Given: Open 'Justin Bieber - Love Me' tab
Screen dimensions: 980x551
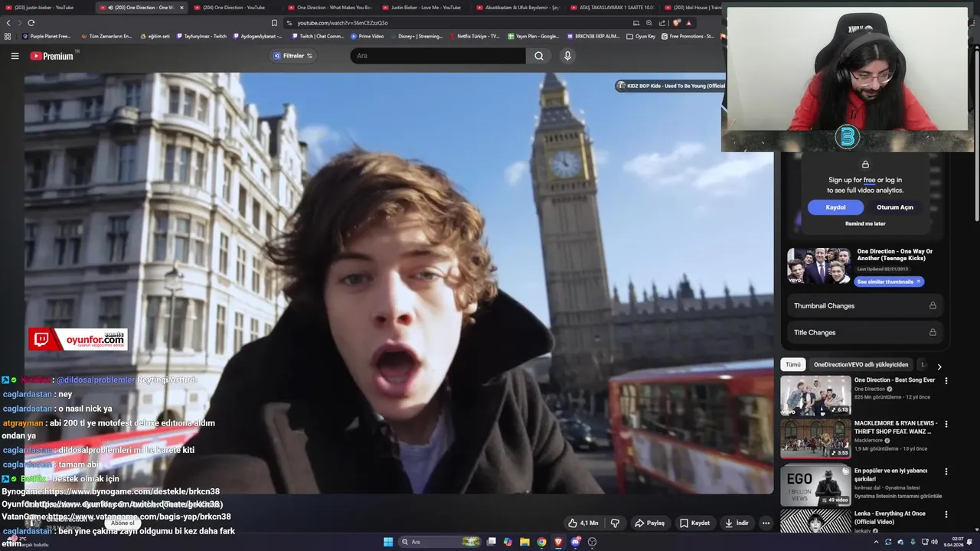Looking at the screenshot, I should [x=423, y=8].
